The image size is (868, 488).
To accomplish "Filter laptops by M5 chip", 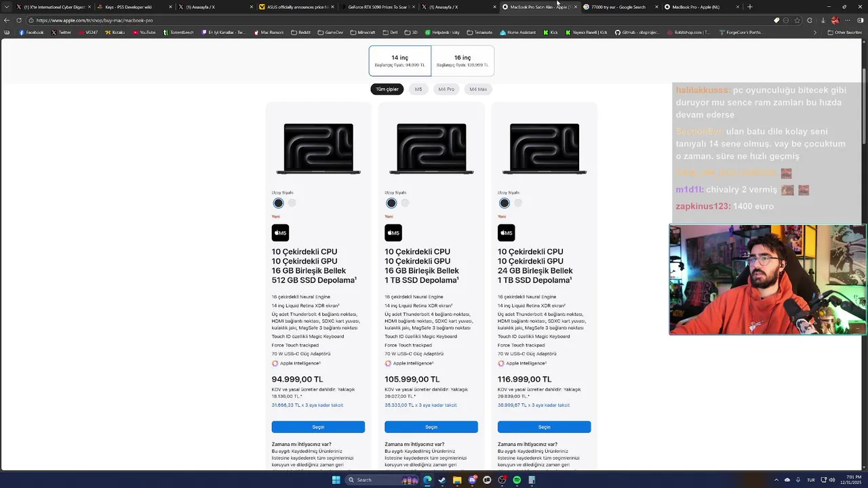I will pyautogui.click(x=418, y=89).
